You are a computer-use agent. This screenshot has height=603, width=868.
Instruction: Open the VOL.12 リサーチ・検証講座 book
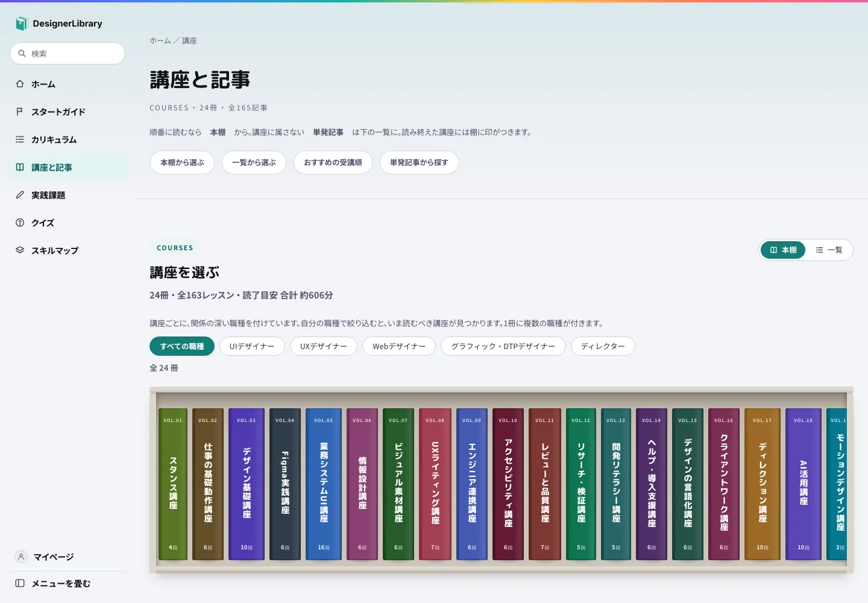point(581,484)
